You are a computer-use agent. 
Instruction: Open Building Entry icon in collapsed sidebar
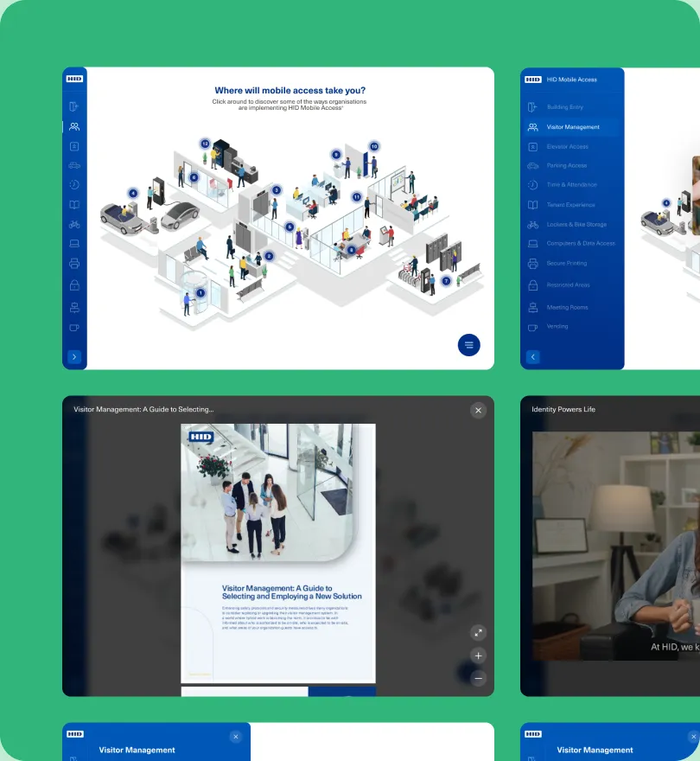(74, 106)
